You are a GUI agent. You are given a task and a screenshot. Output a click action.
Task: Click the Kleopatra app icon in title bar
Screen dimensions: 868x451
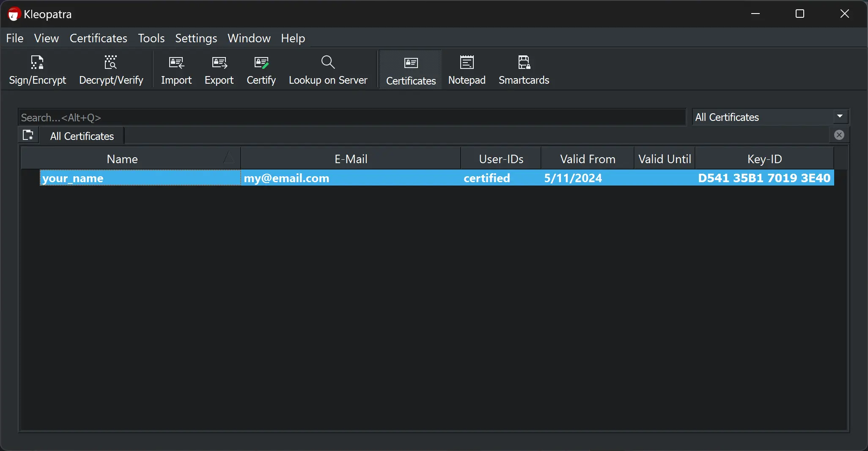(14, 14)
